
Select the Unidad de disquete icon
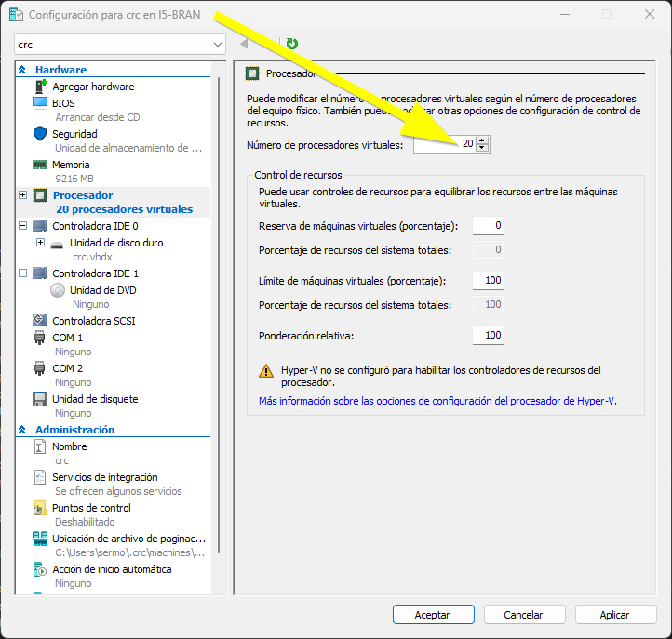tap(40, 399)
